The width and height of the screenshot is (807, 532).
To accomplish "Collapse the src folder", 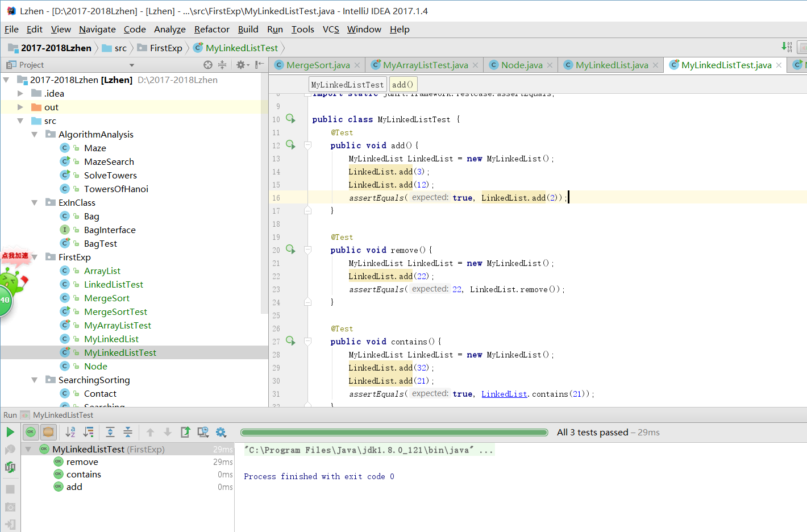I will click(x=20, y=121).
